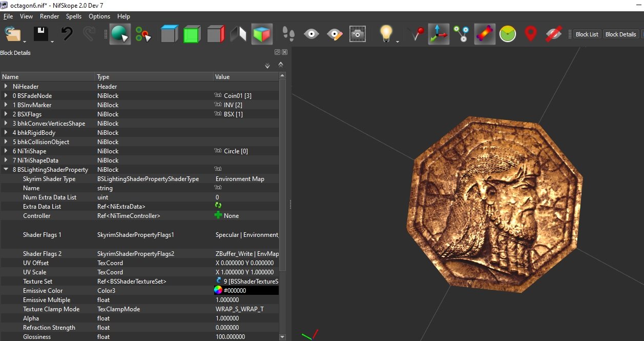The width and height of the screenshot is (644, 341).
Task: Expand the 6 NiTriShape row
Action: click(6, 151)
